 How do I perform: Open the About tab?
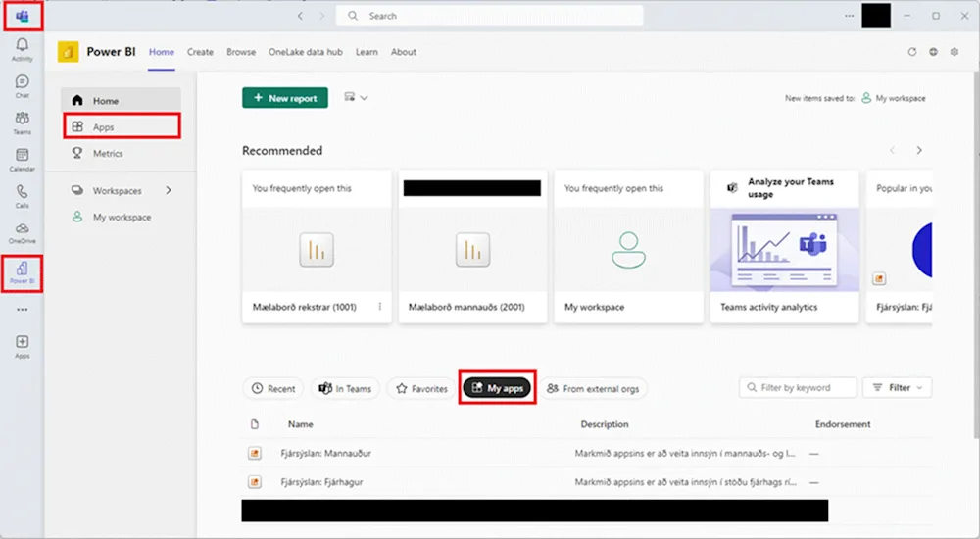coord(404,52)
